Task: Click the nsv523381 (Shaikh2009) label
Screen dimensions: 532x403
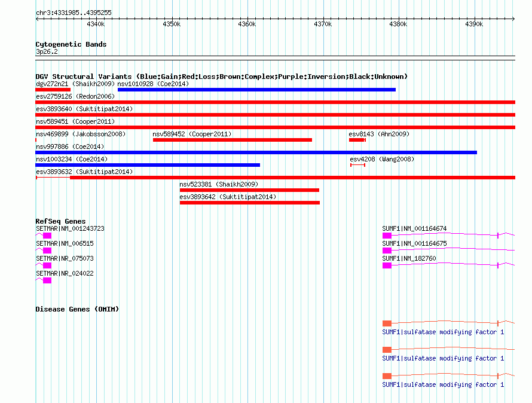Action: [x=219, y=184]
